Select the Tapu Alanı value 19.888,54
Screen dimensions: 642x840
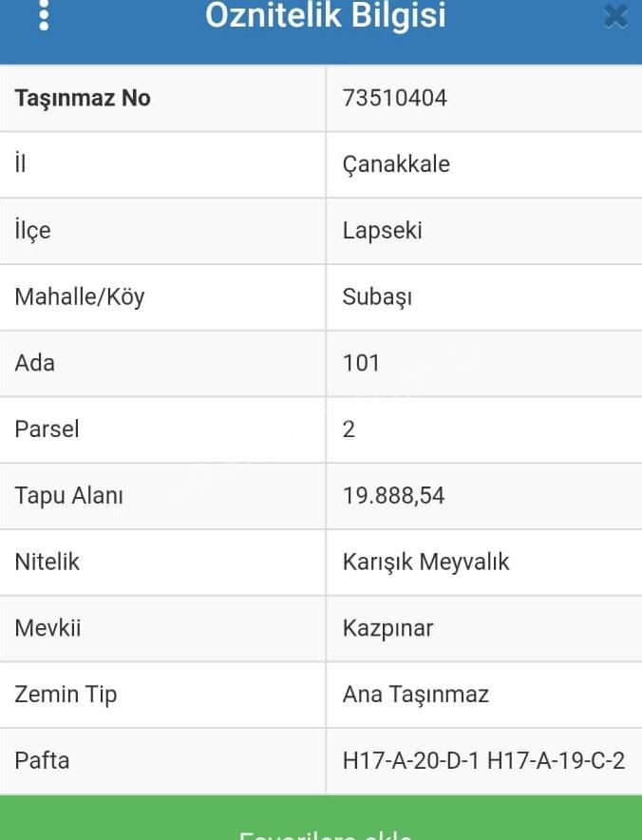(393, 495)
